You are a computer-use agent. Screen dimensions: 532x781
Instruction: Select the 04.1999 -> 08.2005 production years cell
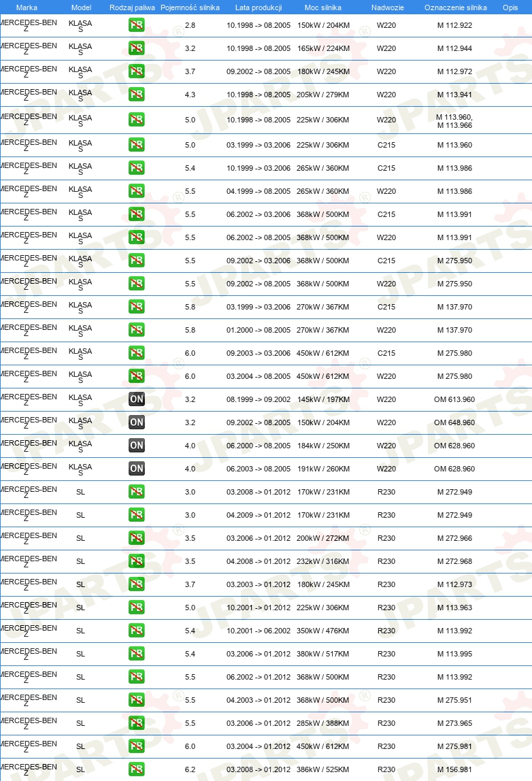(259, 191)
